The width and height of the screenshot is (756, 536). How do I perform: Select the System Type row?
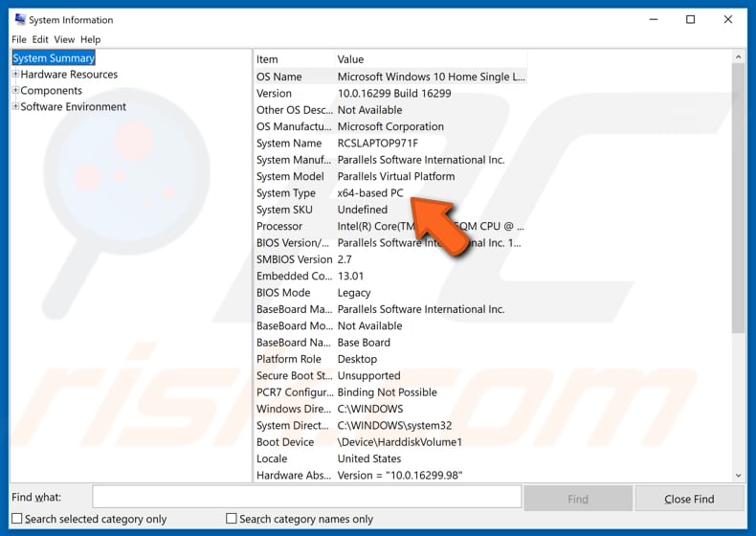(x=390, y=193)
